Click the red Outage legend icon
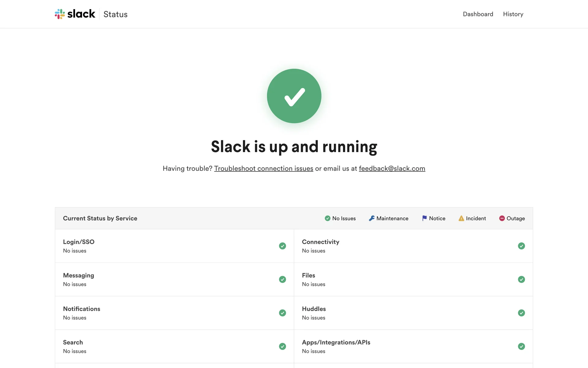This screenshot has height=368, width=588. click(x=502, y=218)
